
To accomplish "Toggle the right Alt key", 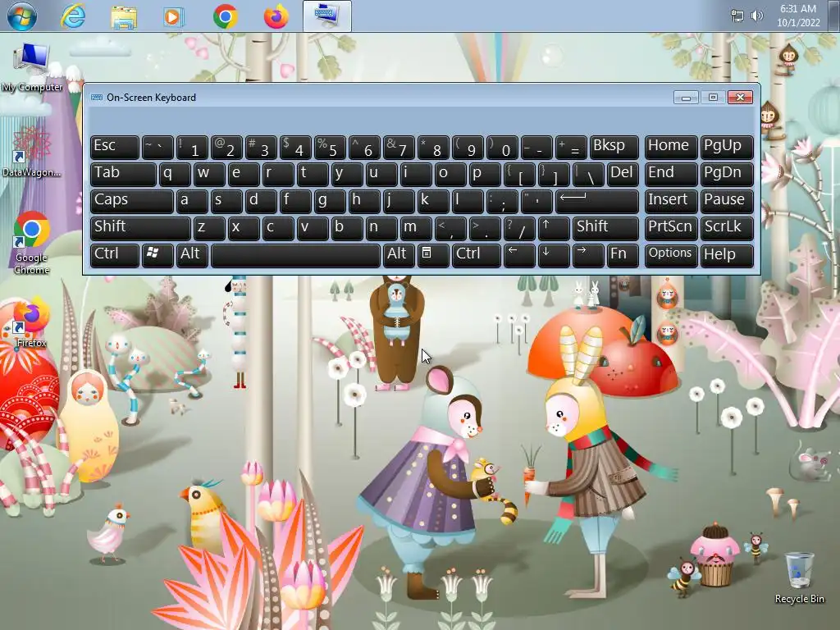I will pos(399,255).
